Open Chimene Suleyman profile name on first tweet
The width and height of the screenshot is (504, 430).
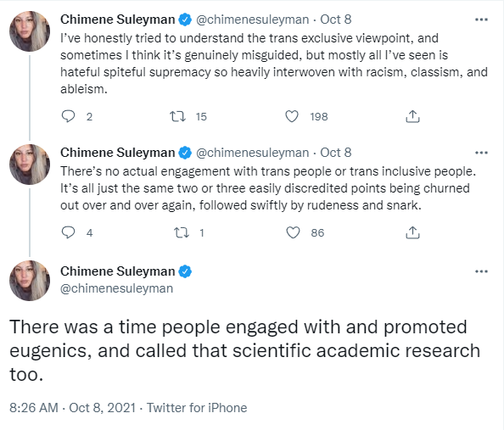(x=118, y=20)
